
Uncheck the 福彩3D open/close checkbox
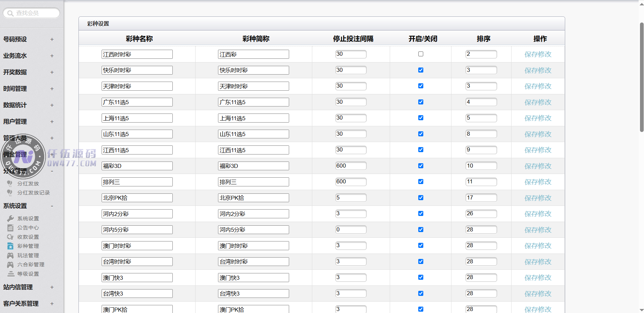421,166
